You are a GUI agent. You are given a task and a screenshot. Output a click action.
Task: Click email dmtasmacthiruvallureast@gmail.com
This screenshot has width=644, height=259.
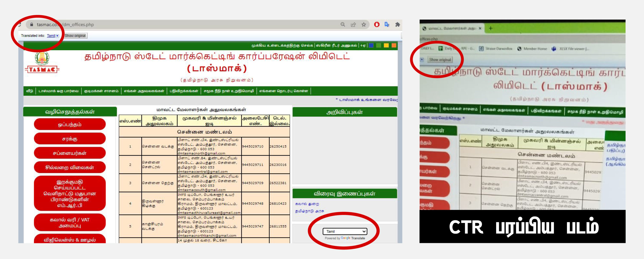(209, 213)
